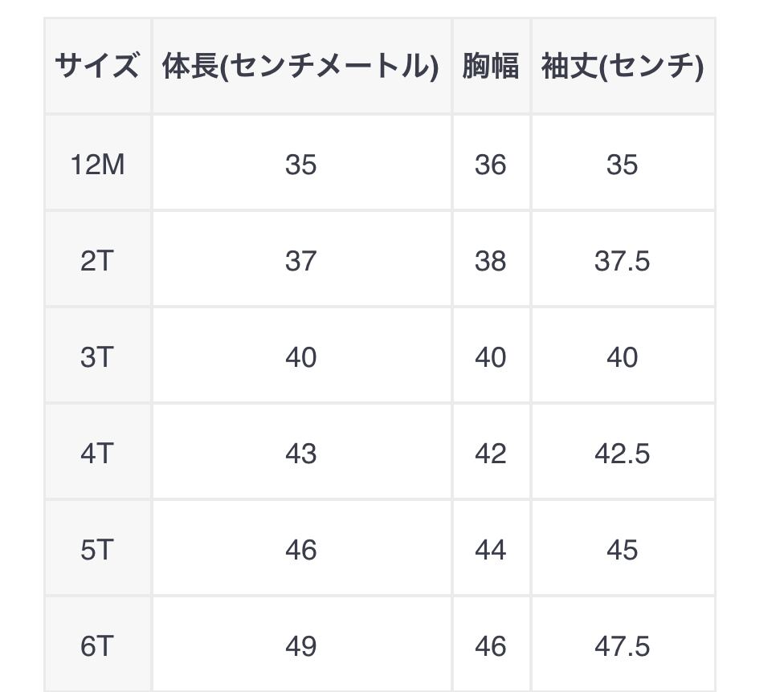The height and width of the screenshot is (692, 784).
Task: Click the 6T sleeve length value 47.5
Action: (622, 646)
